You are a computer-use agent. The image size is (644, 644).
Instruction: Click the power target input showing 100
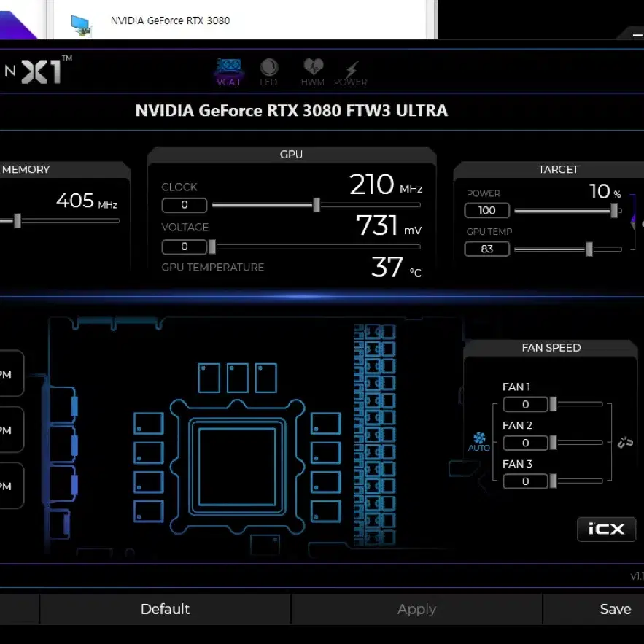click(x=486, y=210)
